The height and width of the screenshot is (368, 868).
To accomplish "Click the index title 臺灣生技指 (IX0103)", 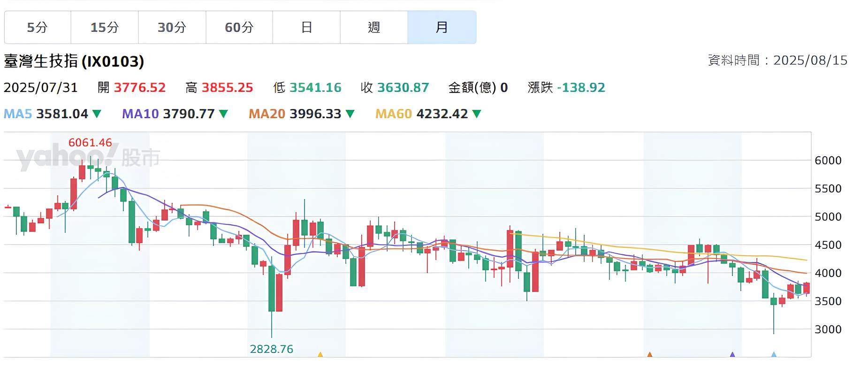I will [74, 61].
